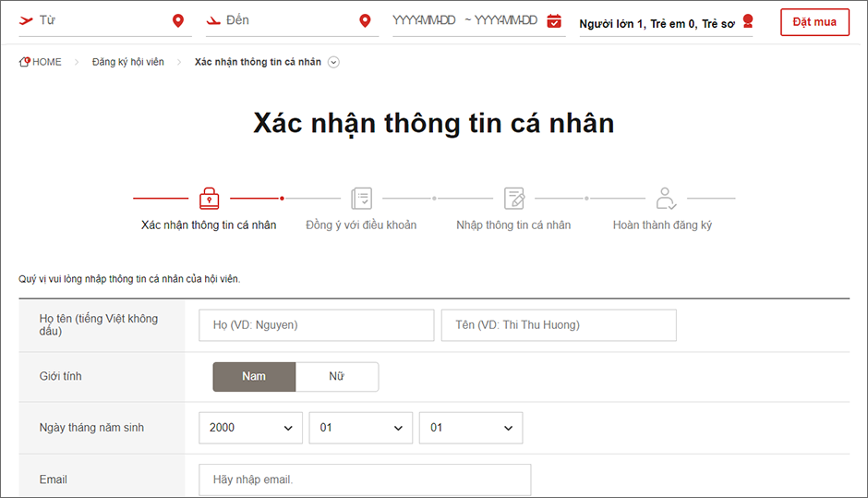Open the birth month dropdown

[360, 428]
